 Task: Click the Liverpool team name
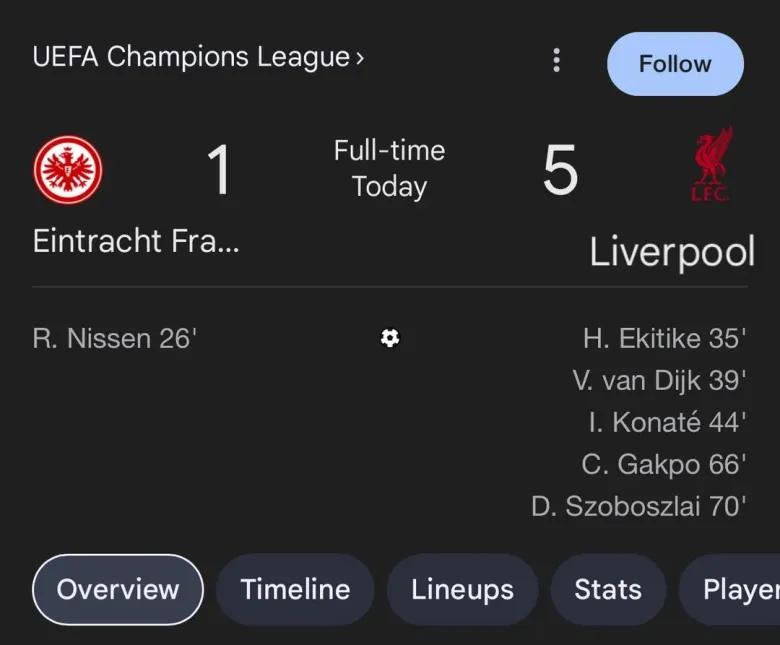tap(671, 251)
